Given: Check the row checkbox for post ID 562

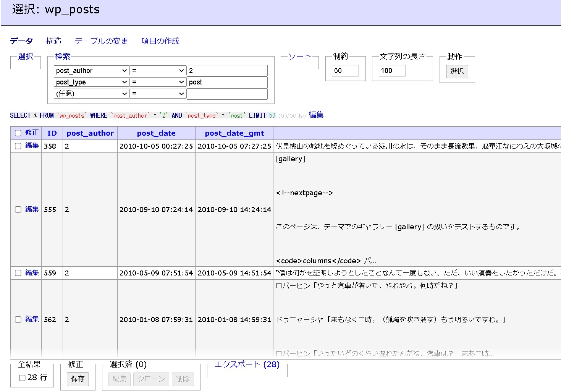Looking at the screenshot, I should [x=18, y=319].
